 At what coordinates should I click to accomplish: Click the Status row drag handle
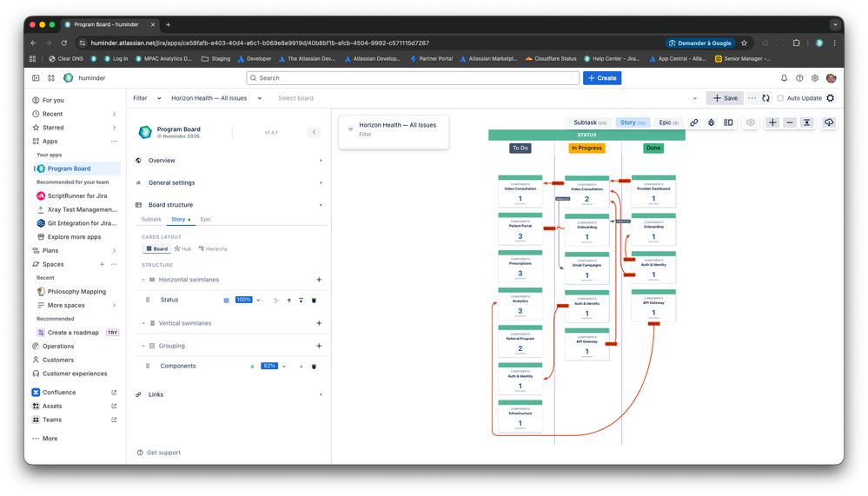tap(148, 300)
